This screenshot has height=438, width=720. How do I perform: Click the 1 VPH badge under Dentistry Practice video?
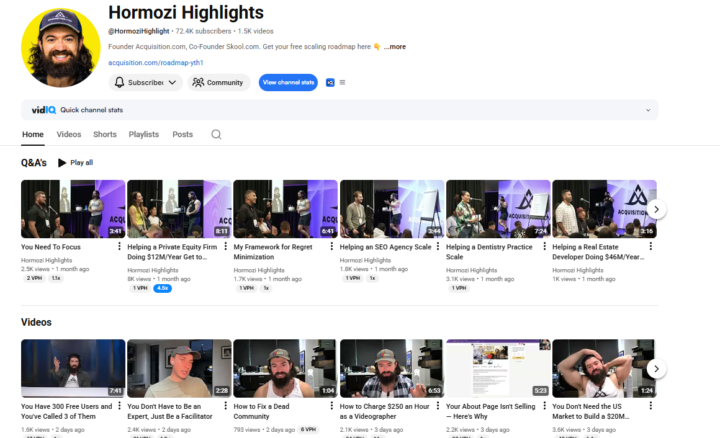[459, 288]
